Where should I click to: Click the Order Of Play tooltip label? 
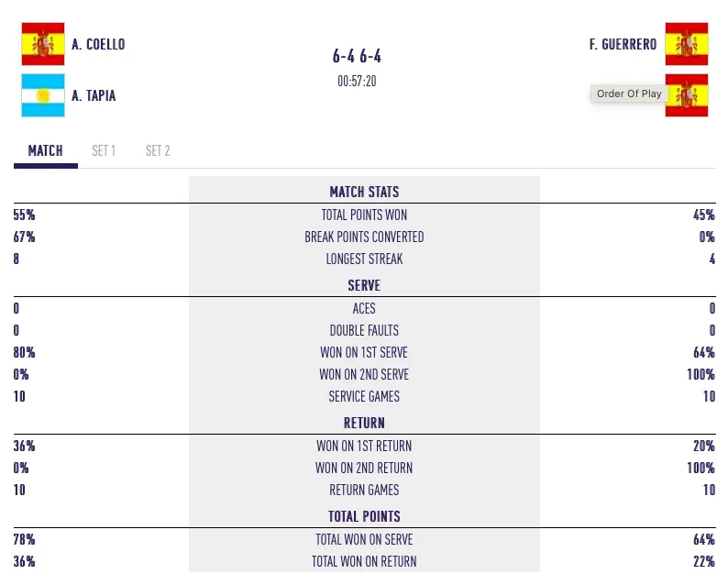tap(628, 94)
